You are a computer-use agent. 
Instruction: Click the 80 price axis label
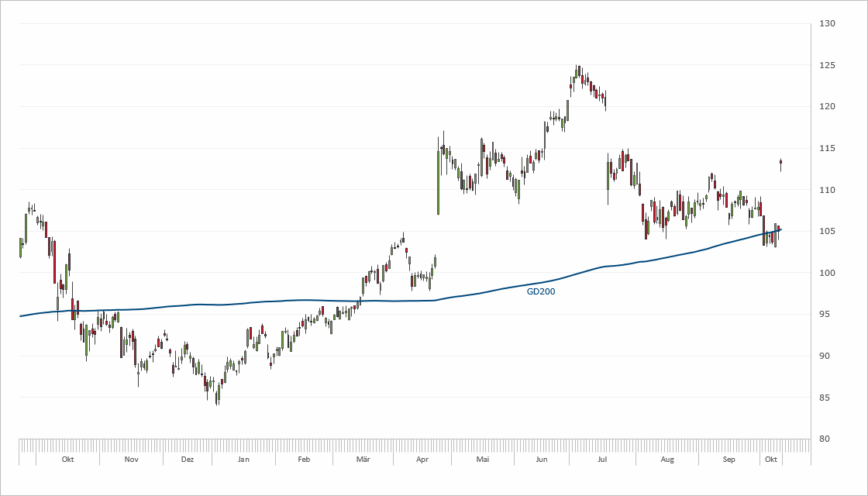click(825, 439)
